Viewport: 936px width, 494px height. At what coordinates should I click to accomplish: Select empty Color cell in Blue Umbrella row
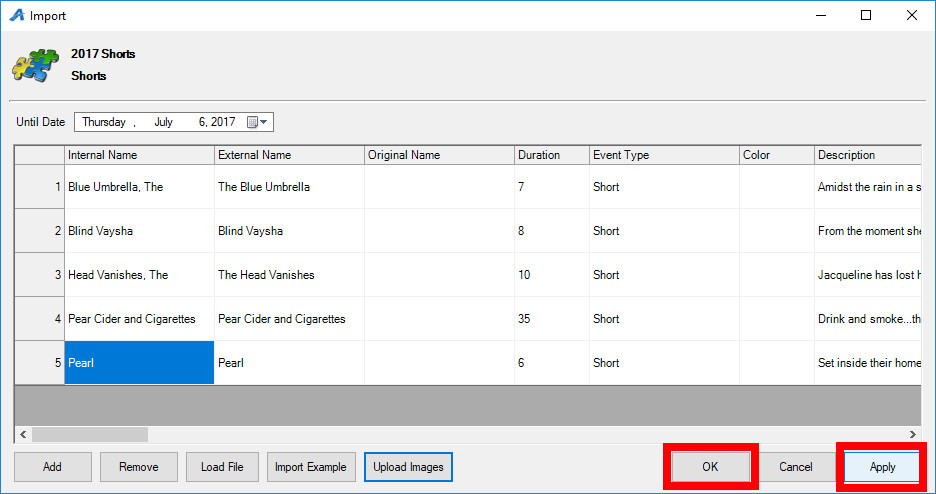(777, 187)
